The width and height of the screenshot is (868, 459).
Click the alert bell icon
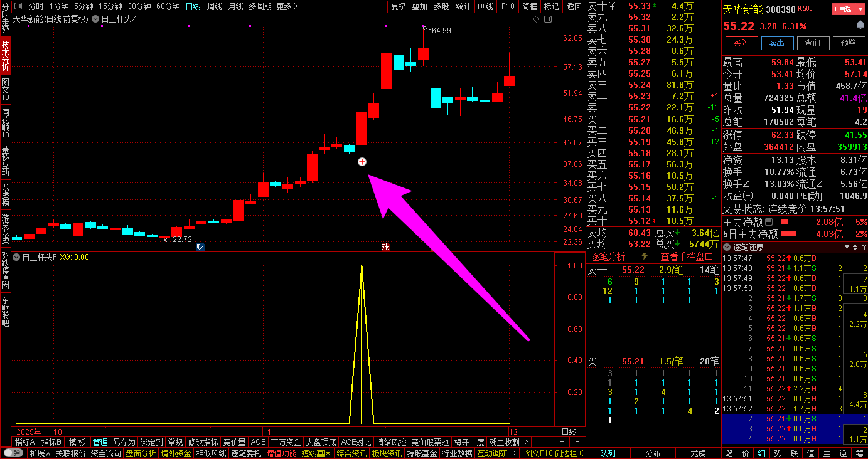pos(860,25)
